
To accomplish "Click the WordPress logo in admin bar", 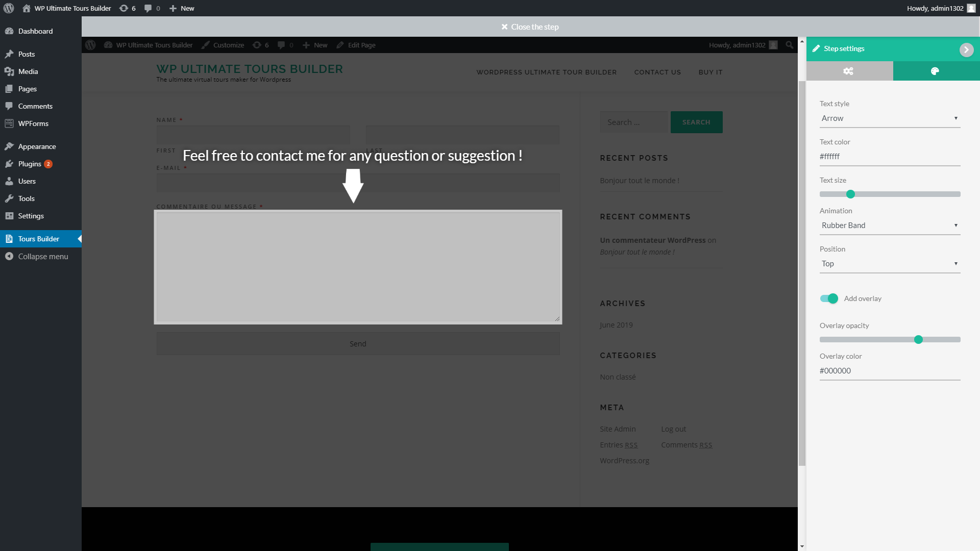I will [x=9, y=8].
